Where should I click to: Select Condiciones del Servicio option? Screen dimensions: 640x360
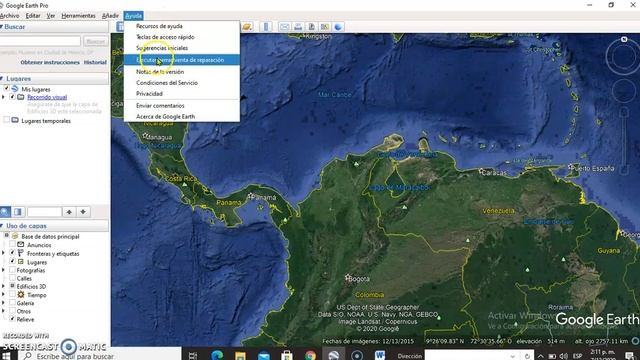[x=182, y=82]
